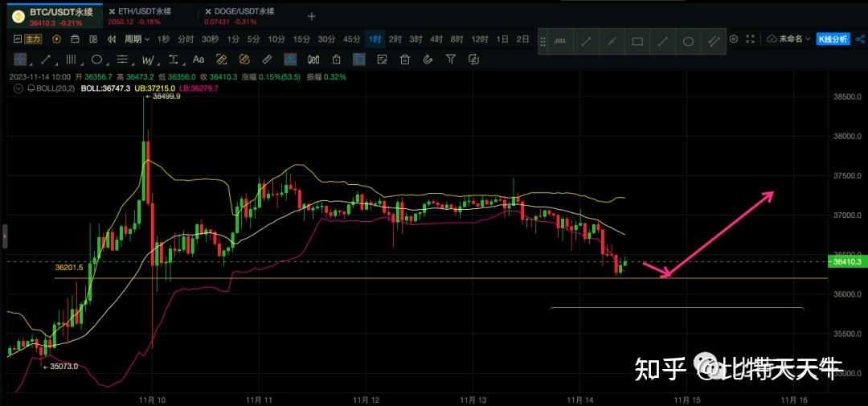
Task: Collapse the BOLL indicator chevron
Action: point(18,88)
